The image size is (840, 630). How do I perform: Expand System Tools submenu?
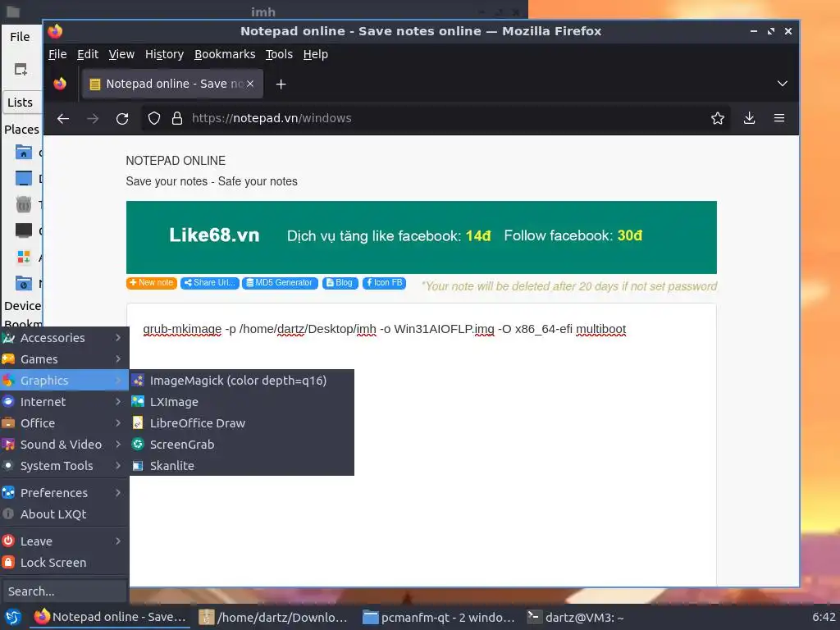click(x=64, y=467)
